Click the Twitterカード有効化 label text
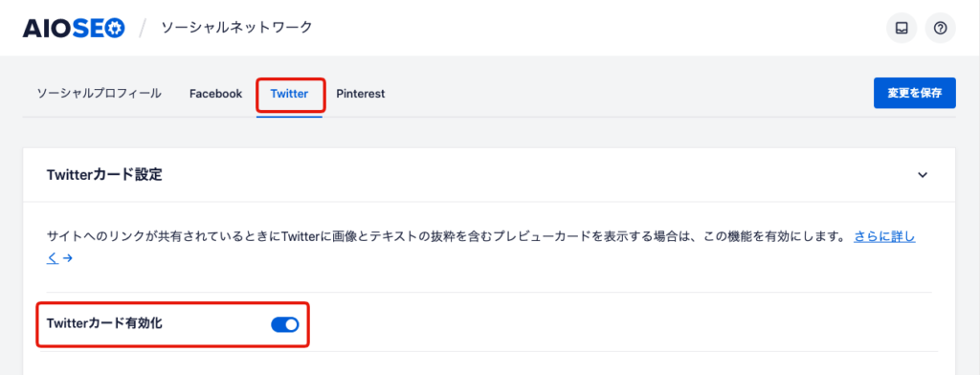The height and width of the screenshot is (375, 980). click(x=105, y=323)
